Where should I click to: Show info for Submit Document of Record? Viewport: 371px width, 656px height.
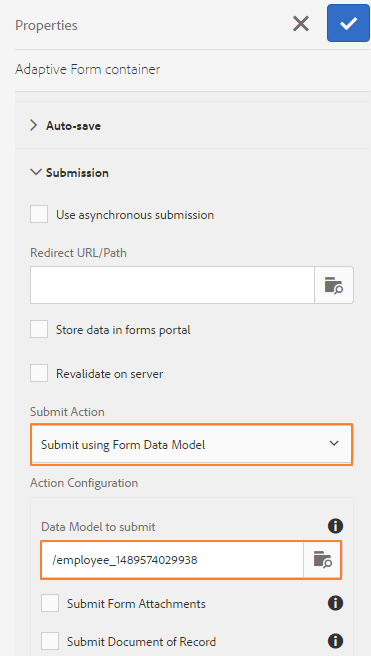tap(335, 641)
